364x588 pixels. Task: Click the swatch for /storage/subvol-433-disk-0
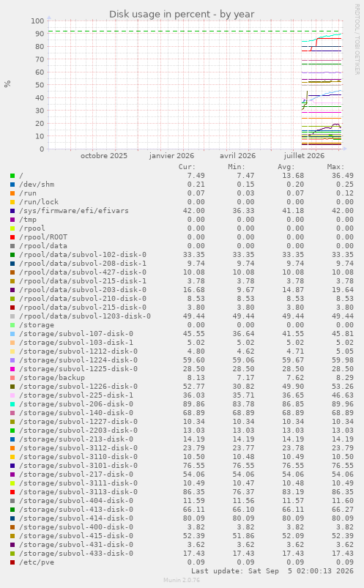(12, 554)
